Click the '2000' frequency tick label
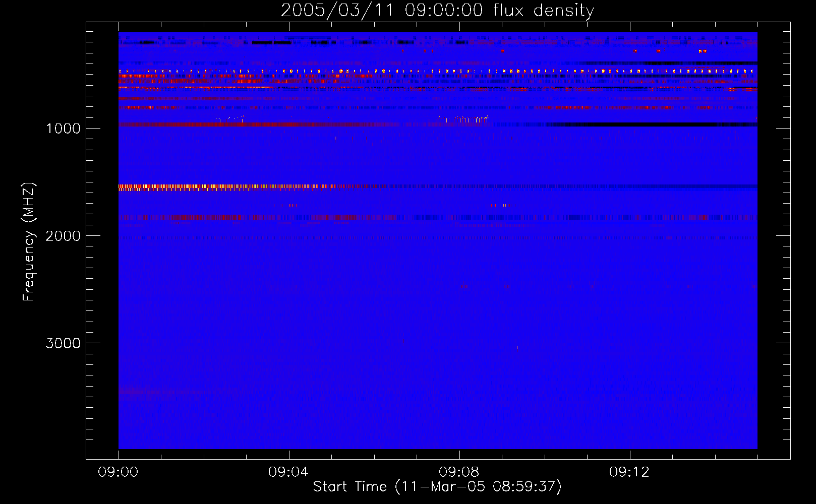 pos(64,236)
